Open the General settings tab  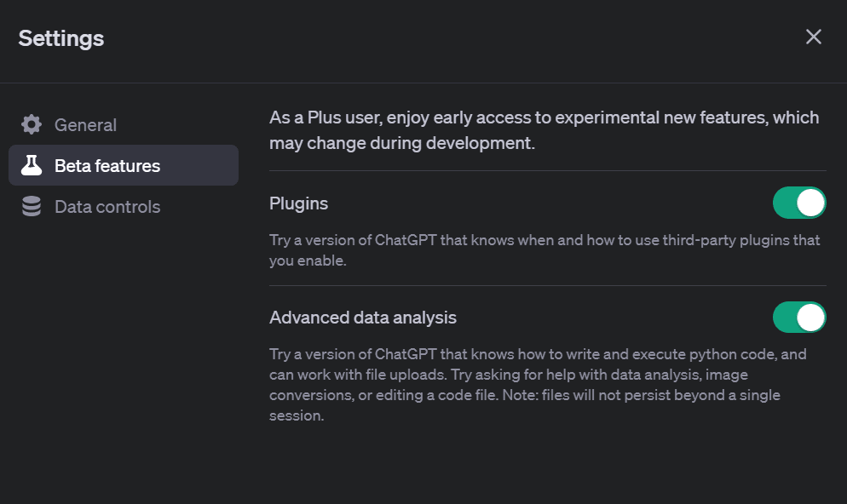click(x=85, y=124)
